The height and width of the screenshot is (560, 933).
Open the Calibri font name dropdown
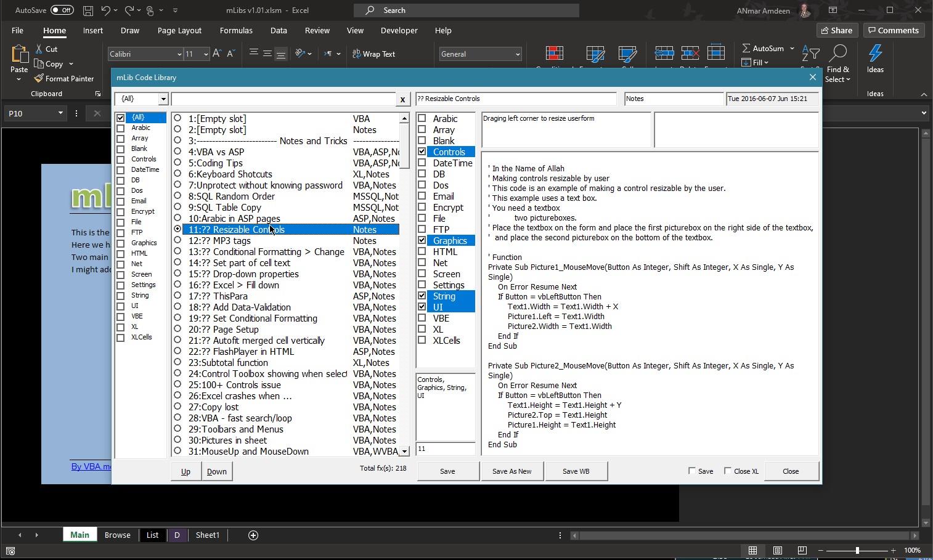pos(179,54)
